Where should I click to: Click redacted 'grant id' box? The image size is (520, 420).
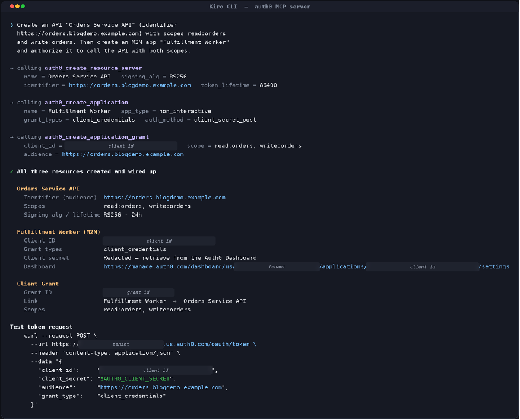(138, 292)
